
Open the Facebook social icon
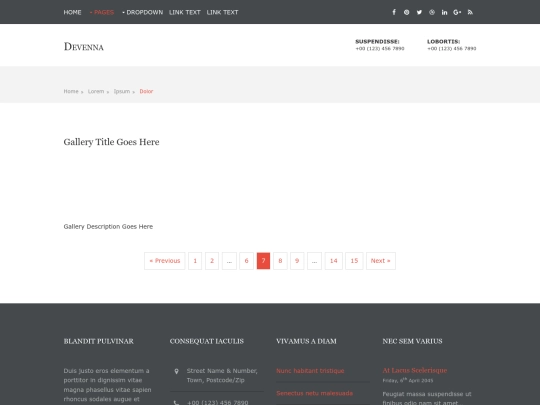point(394,12)
